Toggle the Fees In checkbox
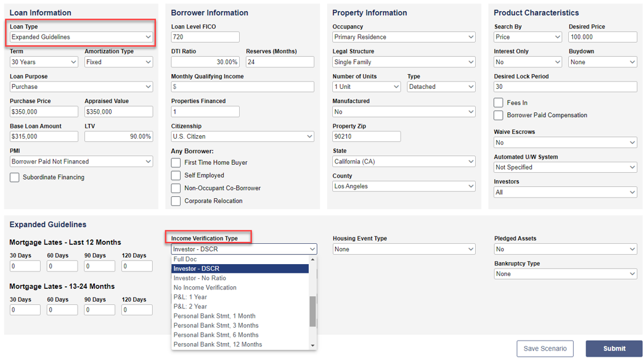 pyautogui.click(x=499, y=103)
